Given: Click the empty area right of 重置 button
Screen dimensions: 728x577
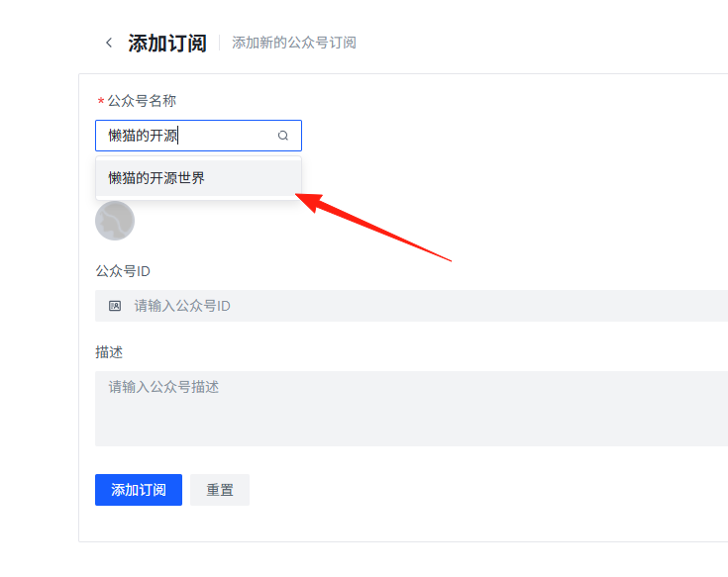Looking at the screenshot, I should coord(465,490).
